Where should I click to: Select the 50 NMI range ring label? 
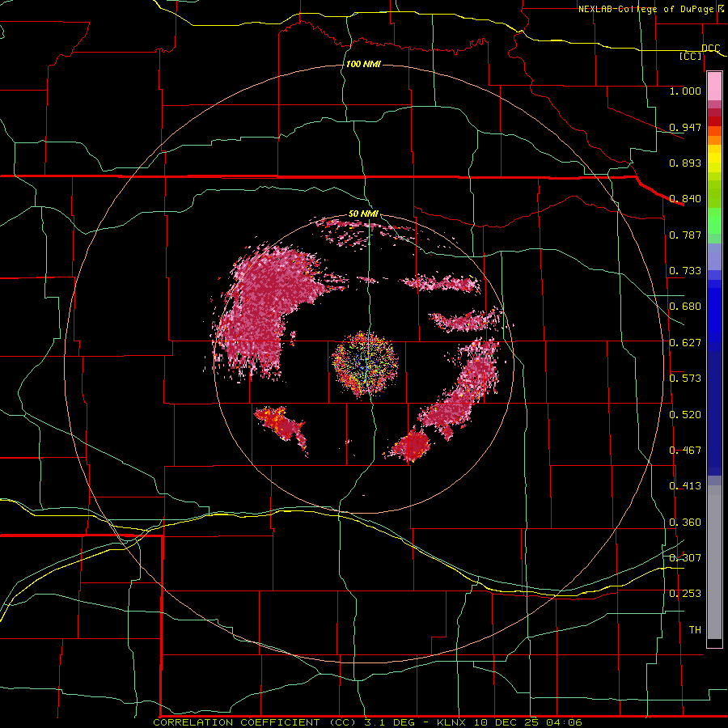363,214
